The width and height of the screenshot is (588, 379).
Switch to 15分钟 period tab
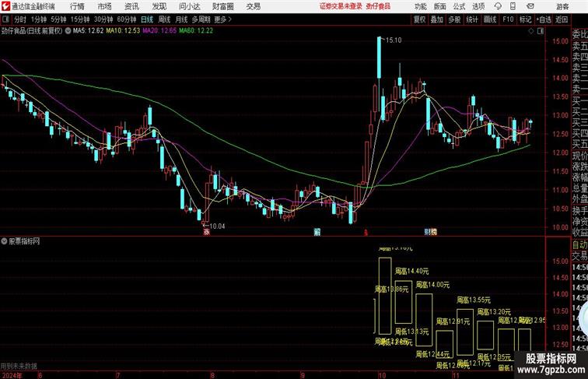[x=80, y=19]
